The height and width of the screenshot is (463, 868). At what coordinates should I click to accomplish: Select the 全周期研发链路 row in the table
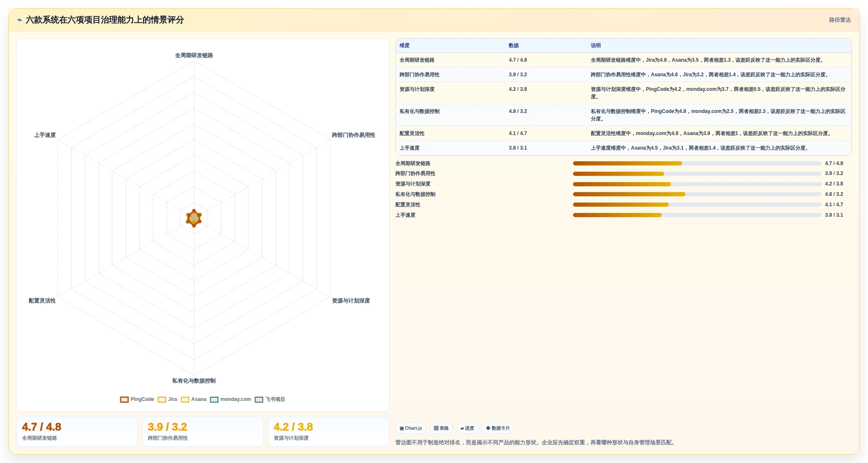click(623, 60)
